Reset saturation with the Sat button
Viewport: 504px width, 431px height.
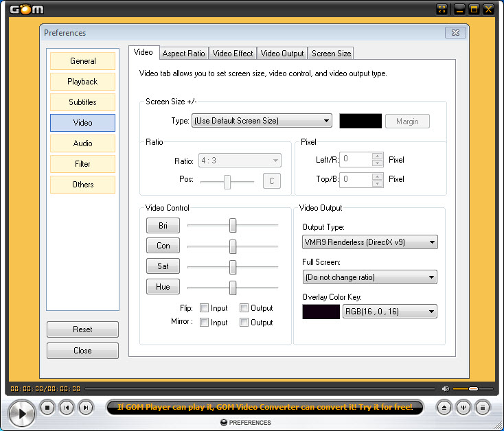tap(163, 266)
